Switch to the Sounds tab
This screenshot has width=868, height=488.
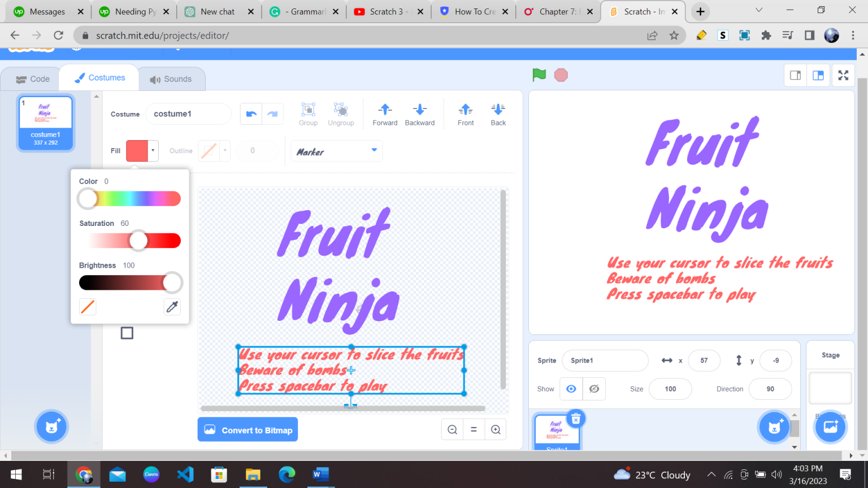coord(171,79)
